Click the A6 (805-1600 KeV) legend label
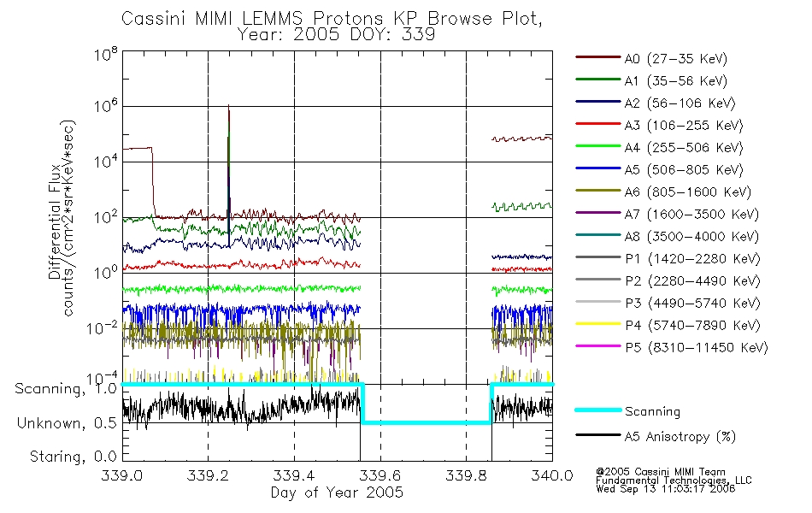Screen dimensions: 812x513 (688, 192)
